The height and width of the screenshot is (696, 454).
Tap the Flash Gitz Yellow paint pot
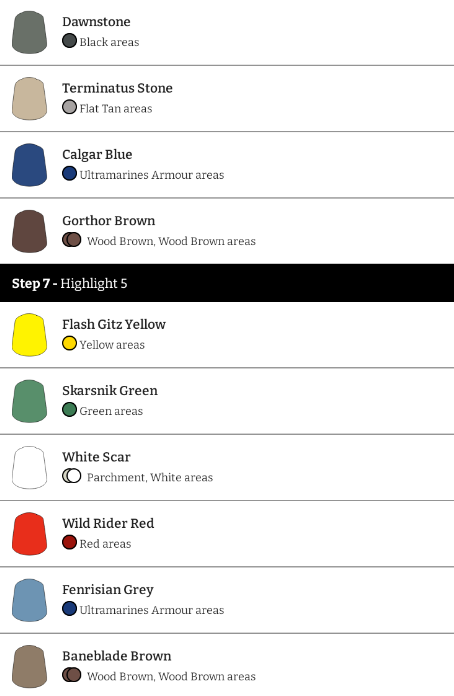[29, 335]
